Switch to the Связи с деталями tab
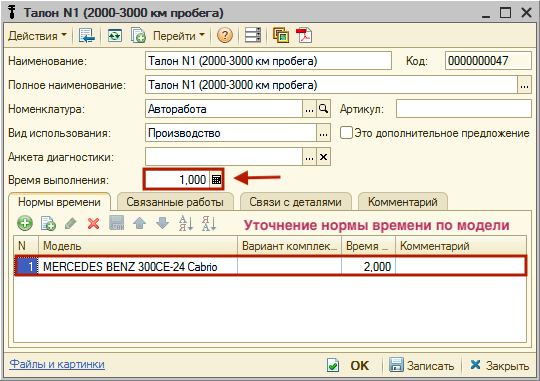540x381 pixels. point(295,202)
